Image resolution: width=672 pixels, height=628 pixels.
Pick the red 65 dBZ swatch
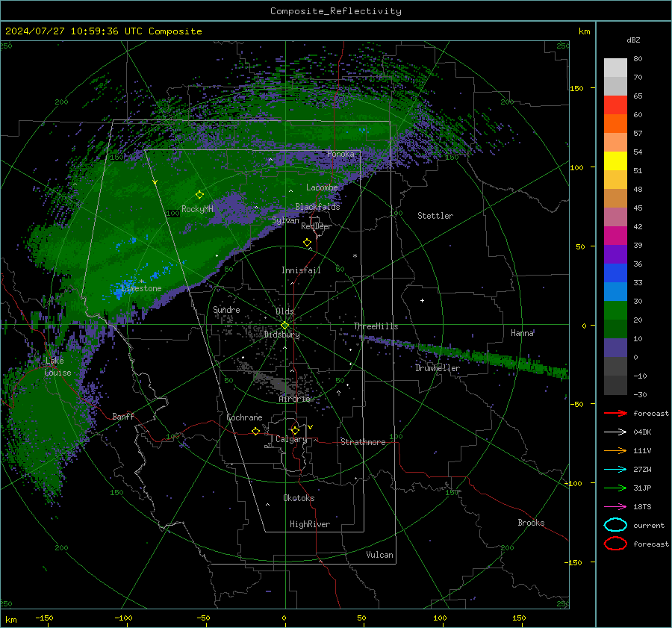tap(615, 105)
